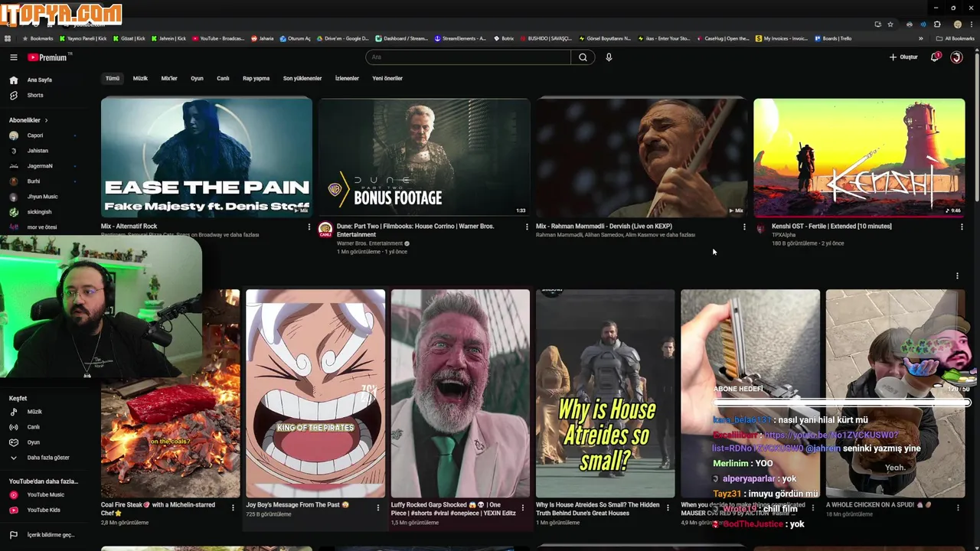Select the Tümü filter chip

113,78
